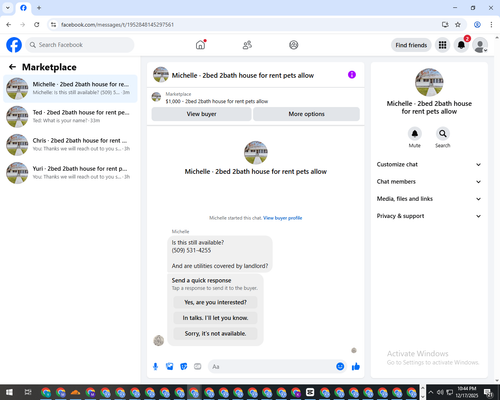Open the notifications bell icon

[x=461, y=45]
